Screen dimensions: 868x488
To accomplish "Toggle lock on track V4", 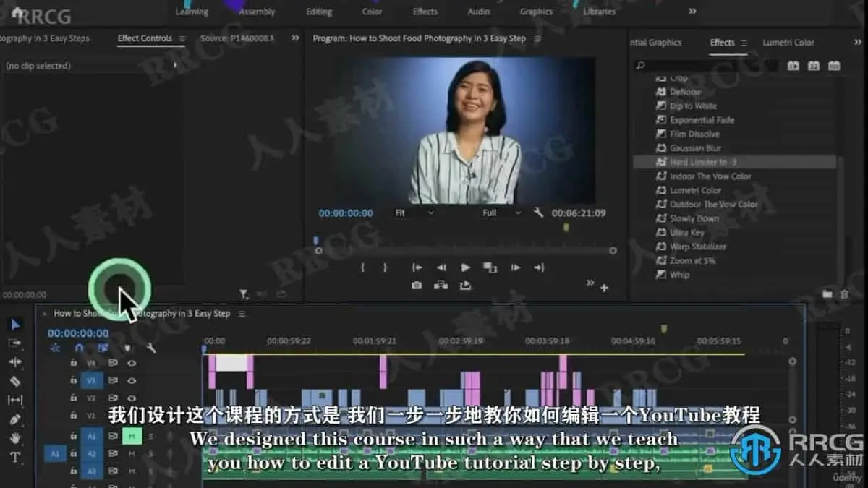I will click(x=74, y=363).
